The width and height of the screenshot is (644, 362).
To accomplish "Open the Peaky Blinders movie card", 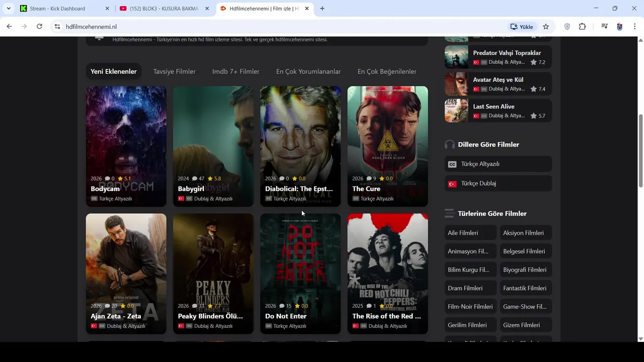I will [213, 274].
